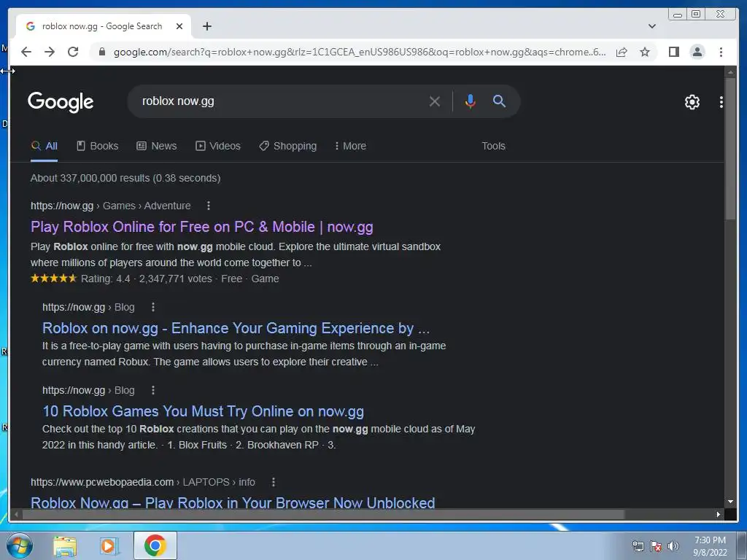Viewport: 747px width, 560px height.
Task: Open options for second now.gg Blog result
Action: click(153, 390)
